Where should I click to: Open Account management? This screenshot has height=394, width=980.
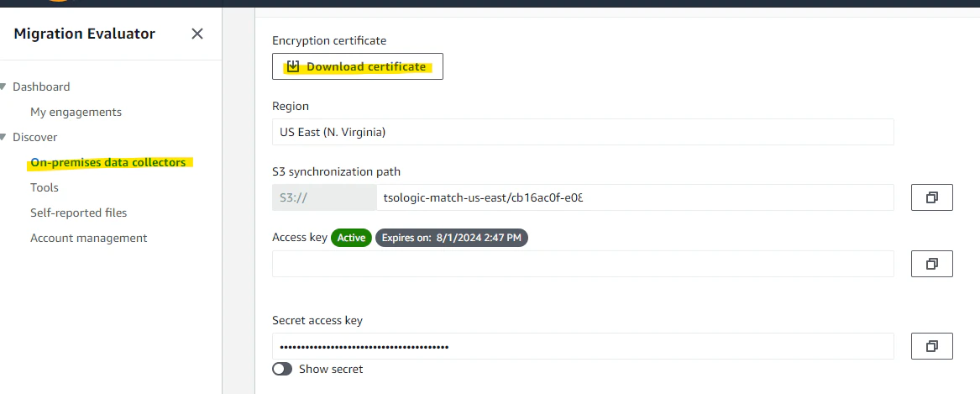click(89, 238)
